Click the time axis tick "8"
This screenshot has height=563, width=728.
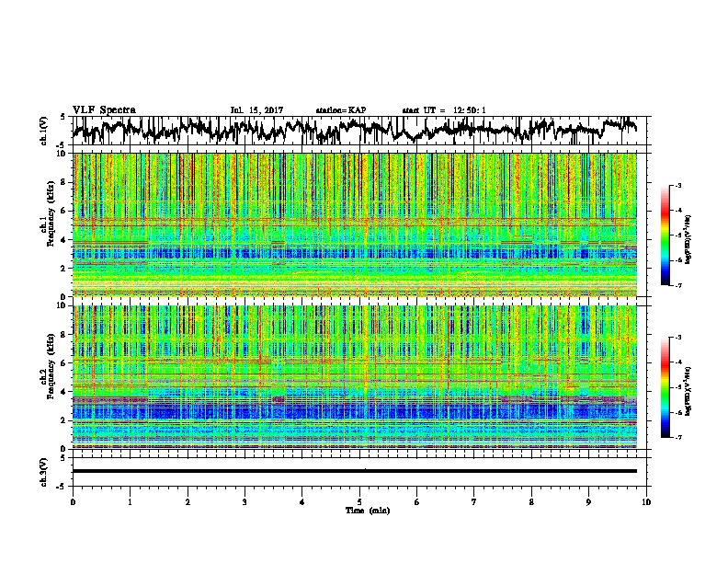(x=531, y=502)
